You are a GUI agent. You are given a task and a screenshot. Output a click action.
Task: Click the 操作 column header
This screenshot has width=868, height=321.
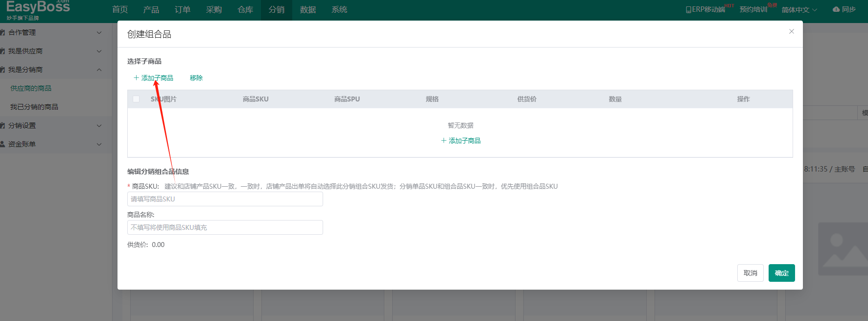(743, 99)
